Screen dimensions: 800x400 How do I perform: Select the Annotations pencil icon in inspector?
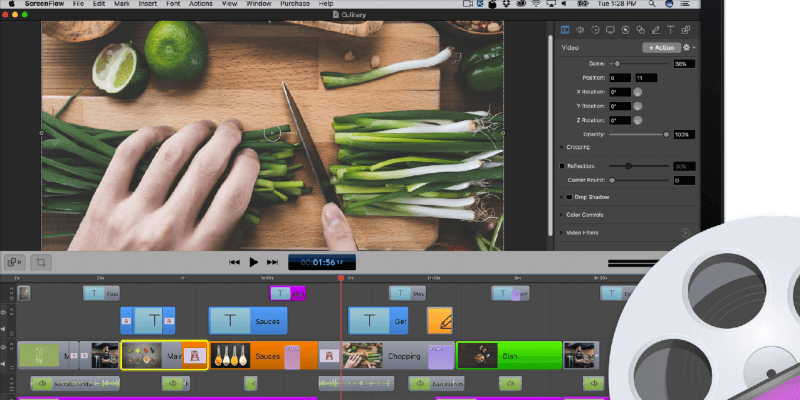click(x=654, y=30)
